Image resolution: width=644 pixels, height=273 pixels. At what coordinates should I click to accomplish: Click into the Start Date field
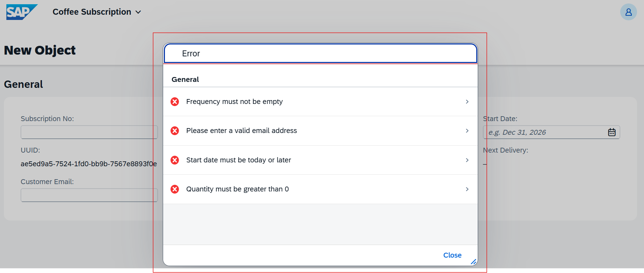[545, 132]
